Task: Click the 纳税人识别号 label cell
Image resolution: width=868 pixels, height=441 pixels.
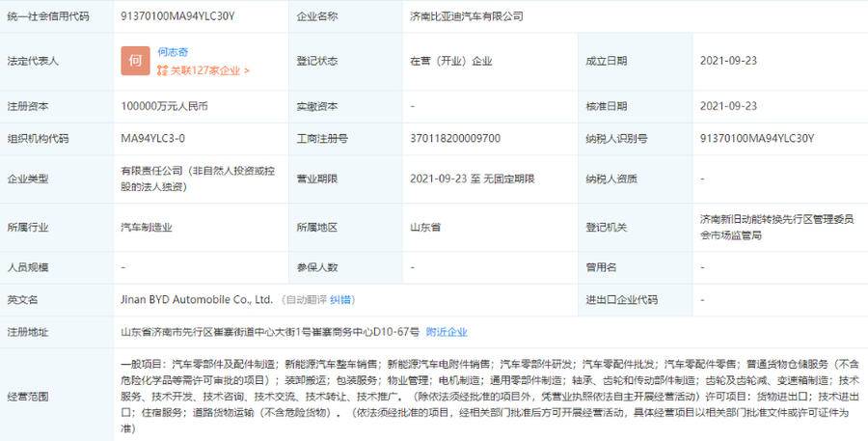Action: [635, 139]
